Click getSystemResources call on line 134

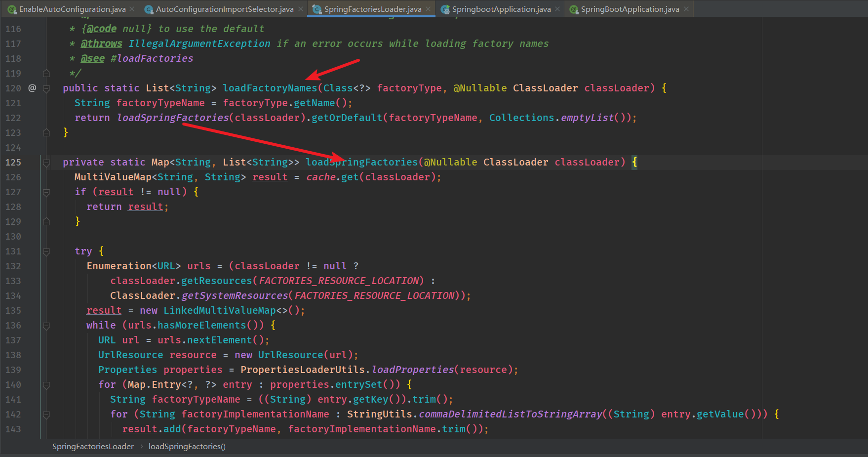pos(235,295)
